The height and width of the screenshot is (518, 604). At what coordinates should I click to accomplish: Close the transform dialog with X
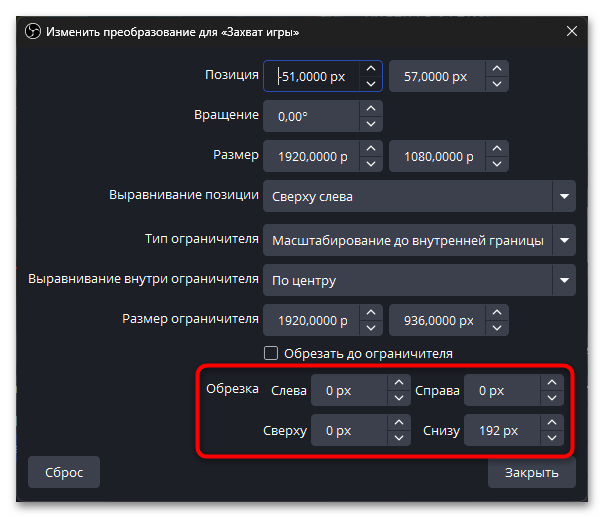point(572,31)
